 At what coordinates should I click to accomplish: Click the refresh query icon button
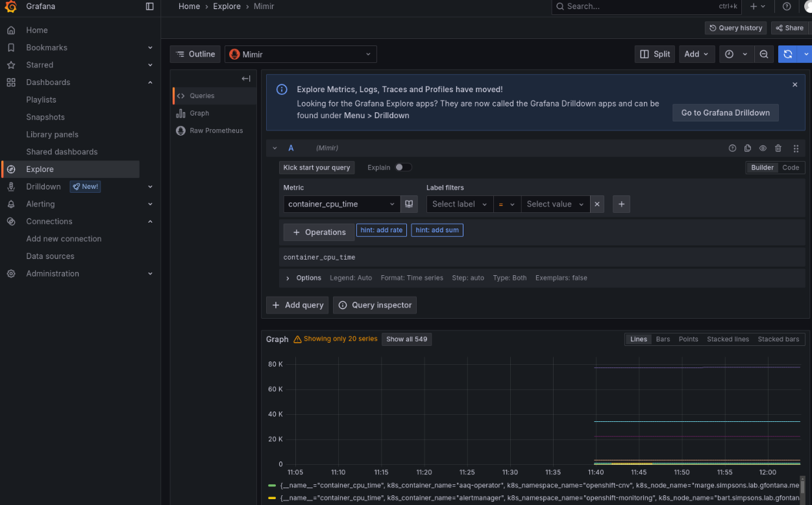pyautogui.click(x=787, y=55)
